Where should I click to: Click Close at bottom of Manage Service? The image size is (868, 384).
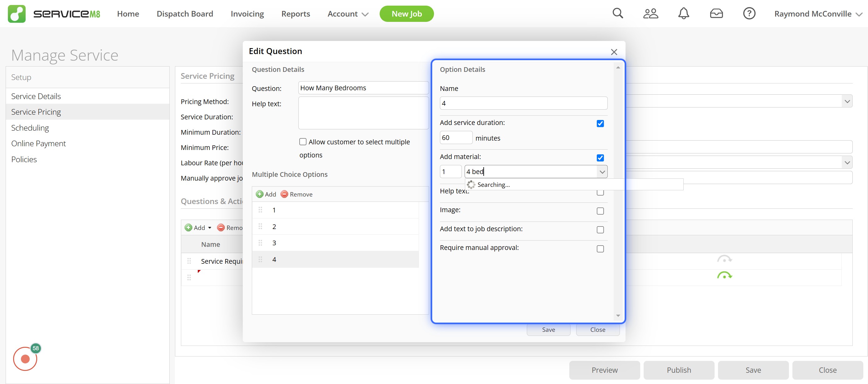coord(828,370)
